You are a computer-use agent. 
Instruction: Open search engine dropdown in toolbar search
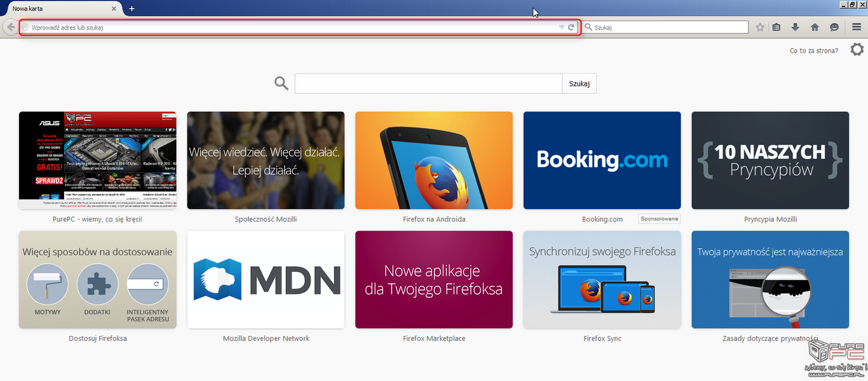pyautogui.click(x=588, y=27)
